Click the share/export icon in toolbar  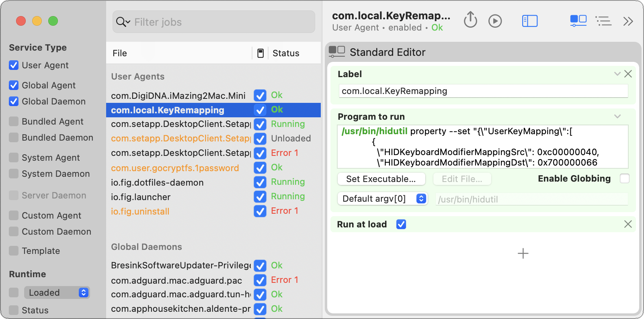pyautogui.click(x=470, y=20)
